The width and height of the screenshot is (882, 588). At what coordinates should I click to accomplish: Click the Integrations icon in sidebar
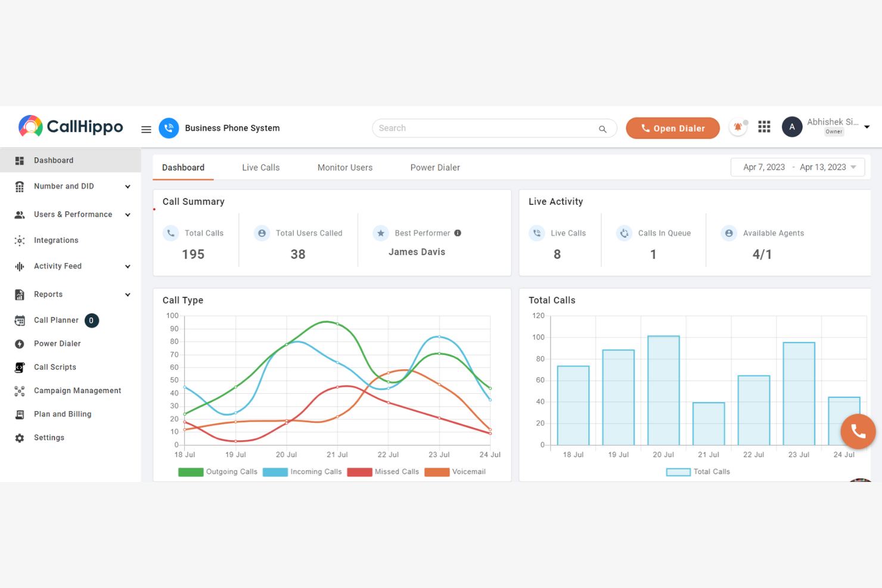pos(20,240)
